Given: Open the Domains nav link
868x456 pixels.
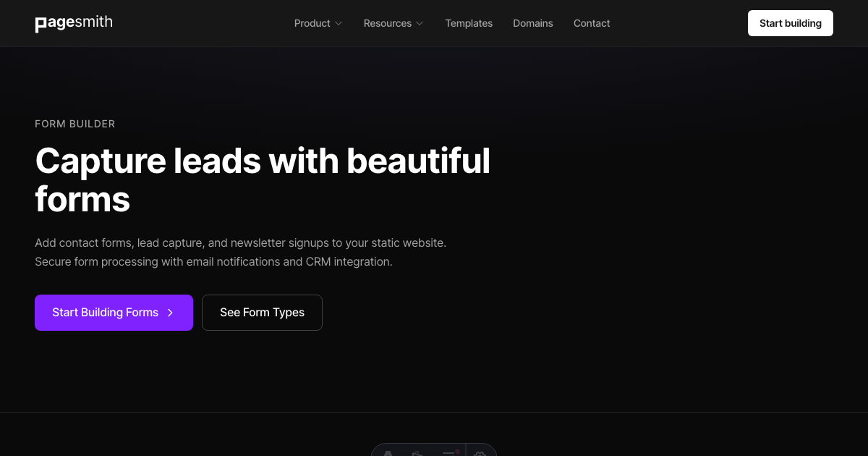Looking at the screenshot, I should pos(533,23).
